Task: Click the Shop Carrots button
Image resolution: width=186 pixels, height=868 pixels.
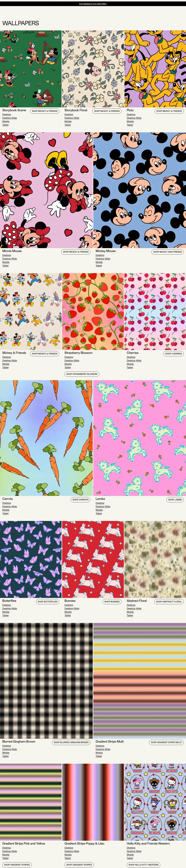Action: [81, 500]
